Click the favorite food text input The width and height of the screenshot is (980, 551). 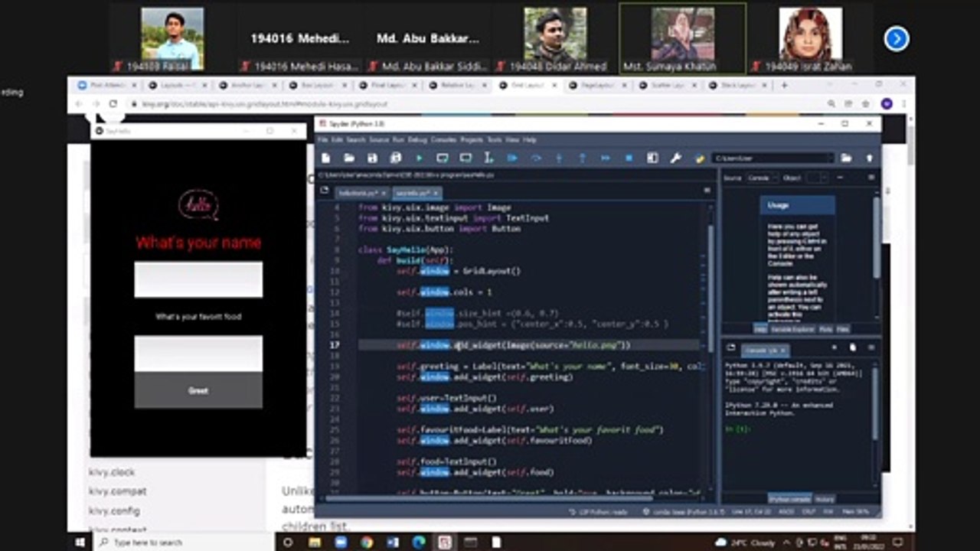(x=198, y=354)
